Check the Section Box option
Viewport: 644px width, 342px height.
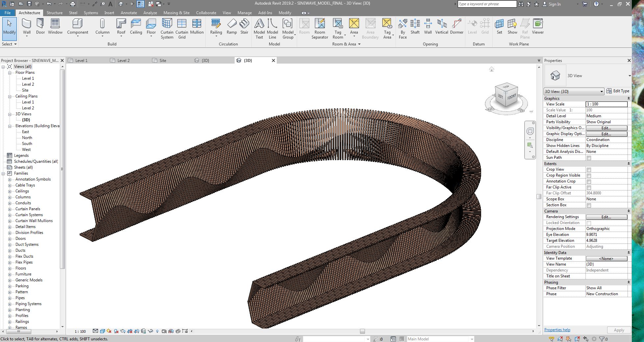[x=589, y=205]
